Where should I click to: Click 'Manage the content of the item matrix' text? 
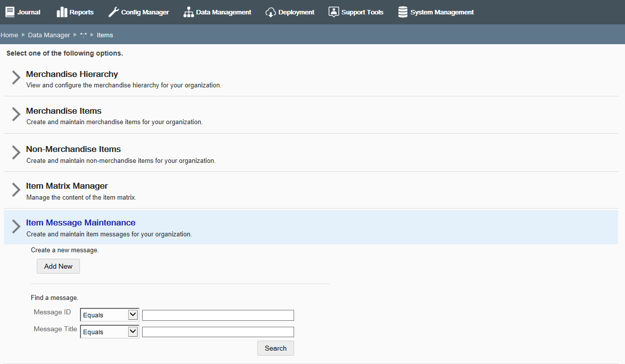pos(81,198)
